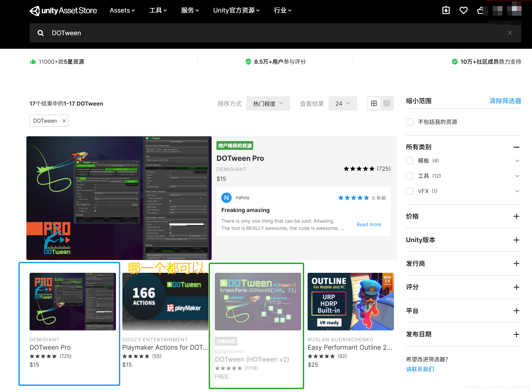Switch to compact grid view
This screenshot has height=392, width=532.
386,103
